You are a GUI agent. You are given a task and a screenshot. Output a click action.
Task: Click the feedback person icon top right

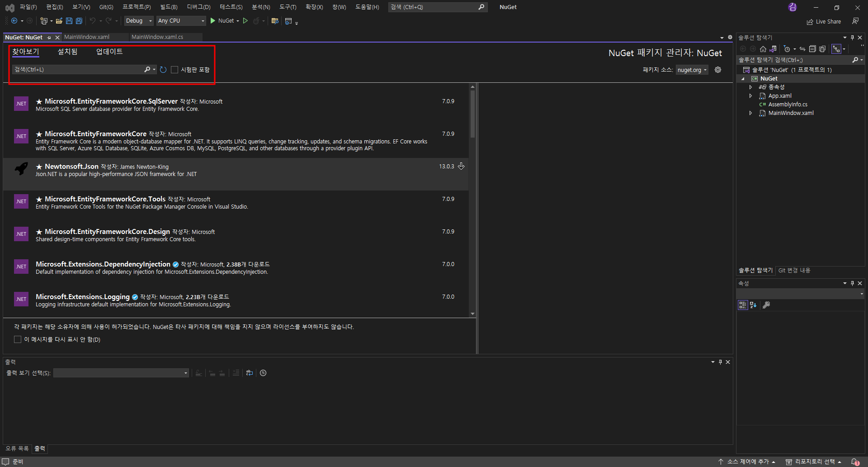point(855,21)
